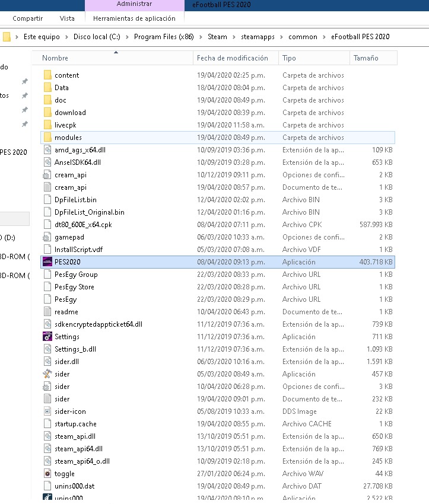Expand the chevron after common breadcrumb
429x504 pixels.
324,37
